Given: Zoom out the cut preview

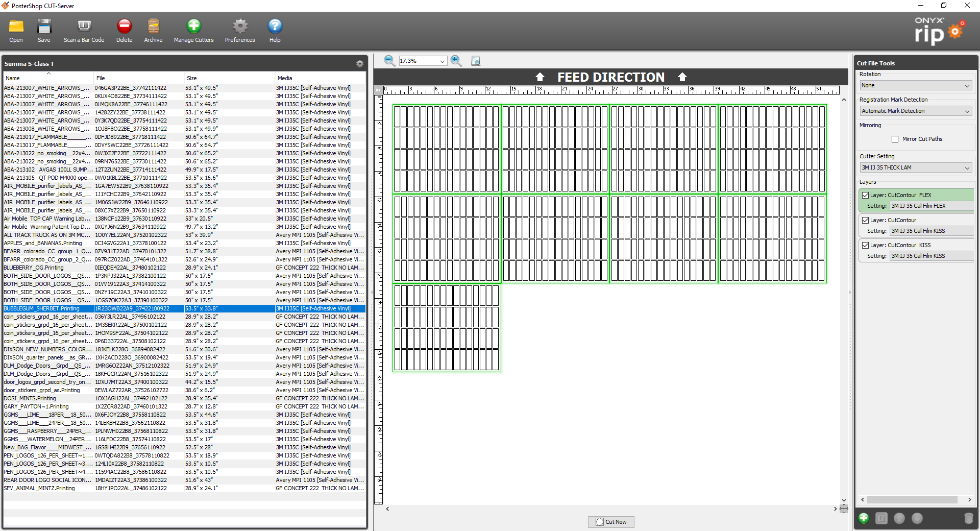Looking at the screenshot, I should [x=389, y=61].
